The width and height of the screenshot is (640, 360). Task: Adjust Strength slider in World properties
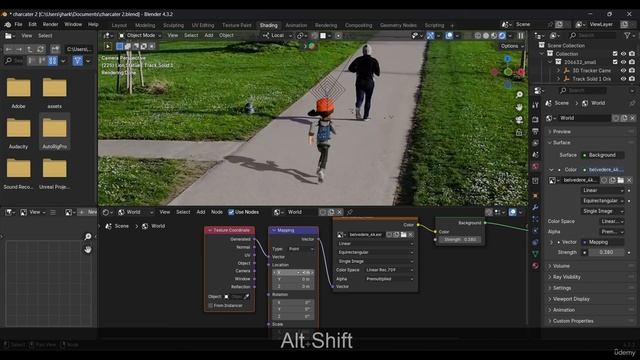point(606,252)
